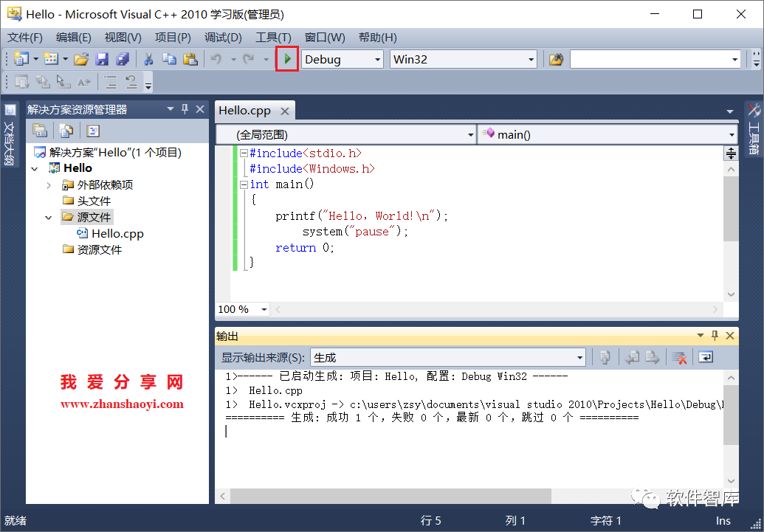Click the Cut scissors icon
Viewport: 764px width, 532px height.
pos(148,60)
